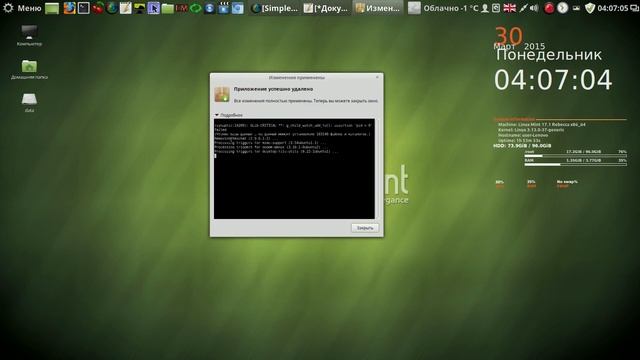This screenshot has width=640, height=360.
Task: Open the data drive desktop icon
Action: coord(29,102)
